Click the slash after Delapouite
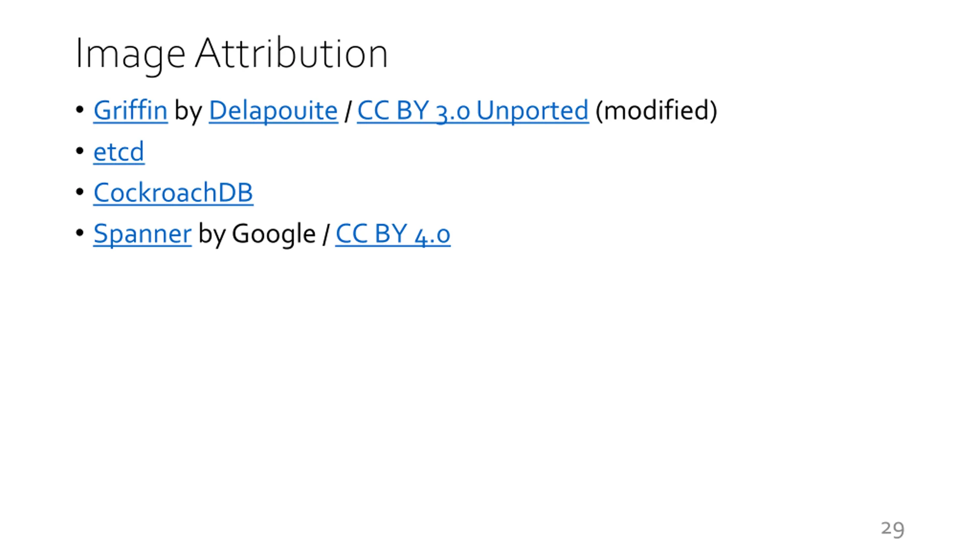Viewport: 980px width, 551px height. [348, 111]
